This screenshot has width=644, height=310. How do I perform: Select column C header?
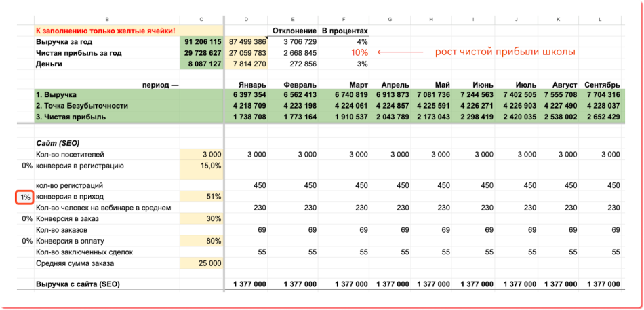coord(201,19)
